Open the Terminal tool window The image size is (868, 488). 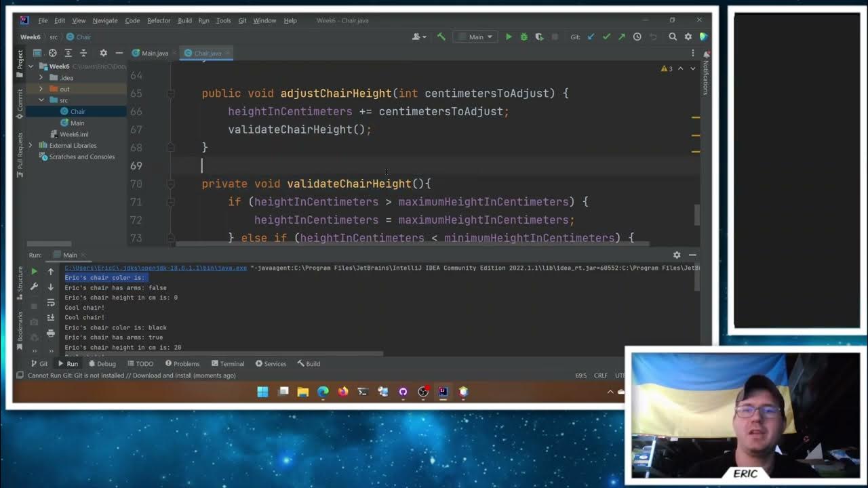click(x=227, y=364)
